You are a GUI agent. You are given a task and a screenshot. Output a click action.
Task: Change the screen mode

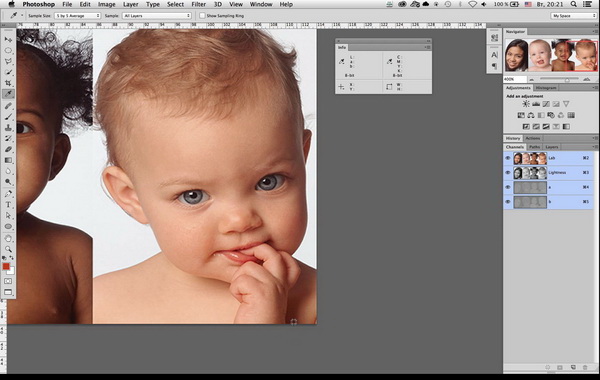[8, 292]
